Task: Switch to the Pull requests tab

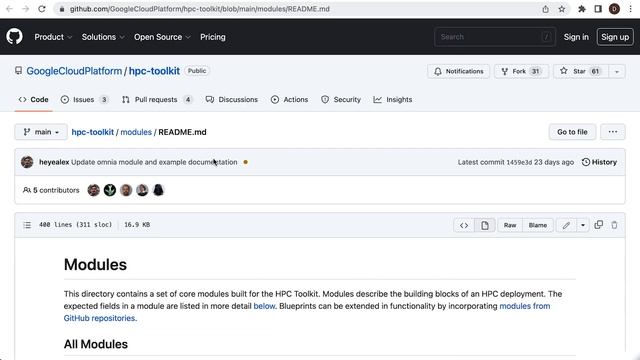Action: coord(157,100)
